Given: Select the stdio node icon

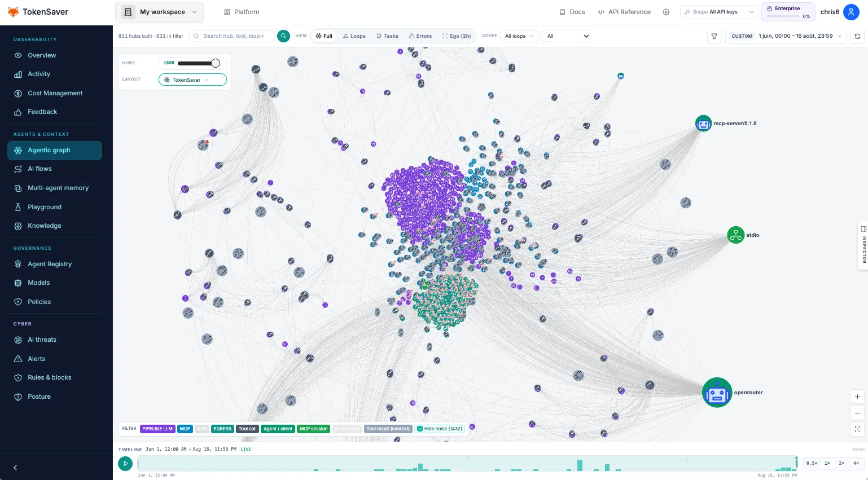Looking at the screenshot, I should coord(735,235).
